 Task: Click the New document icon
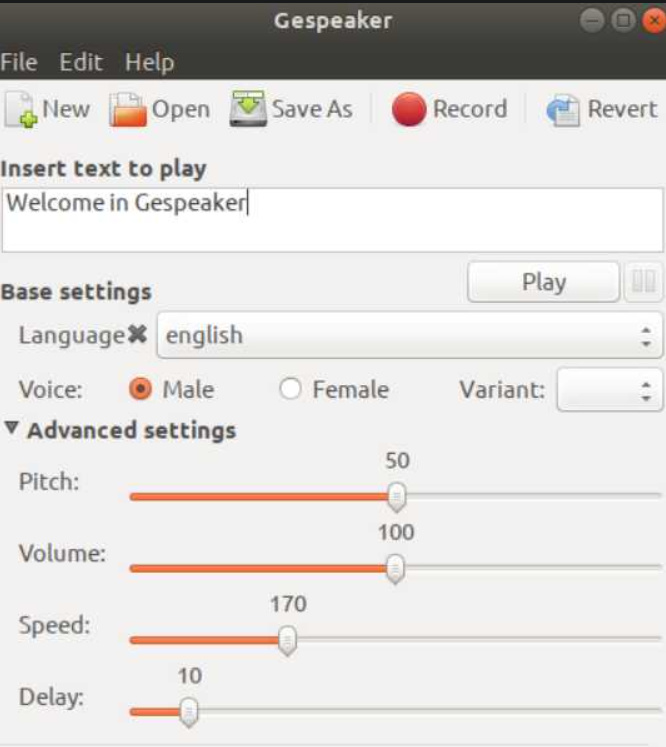pos(21,110)
